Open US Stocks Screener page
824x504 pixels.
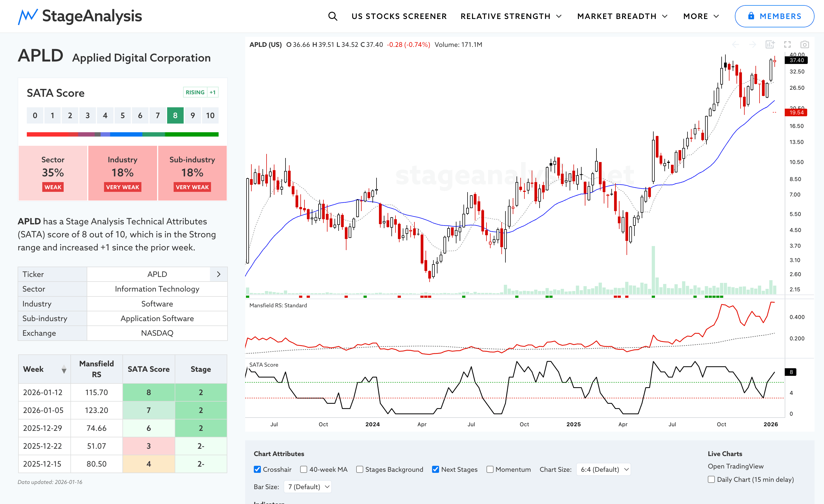(399, 16)
